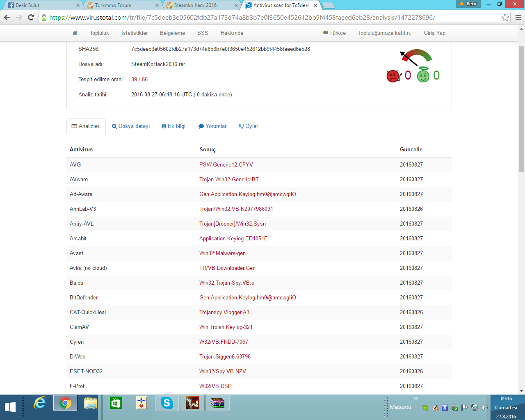Click the ClamAV result Win.Trojan.Keylog-321
The image size is (525, 420).
pos(226,327)
